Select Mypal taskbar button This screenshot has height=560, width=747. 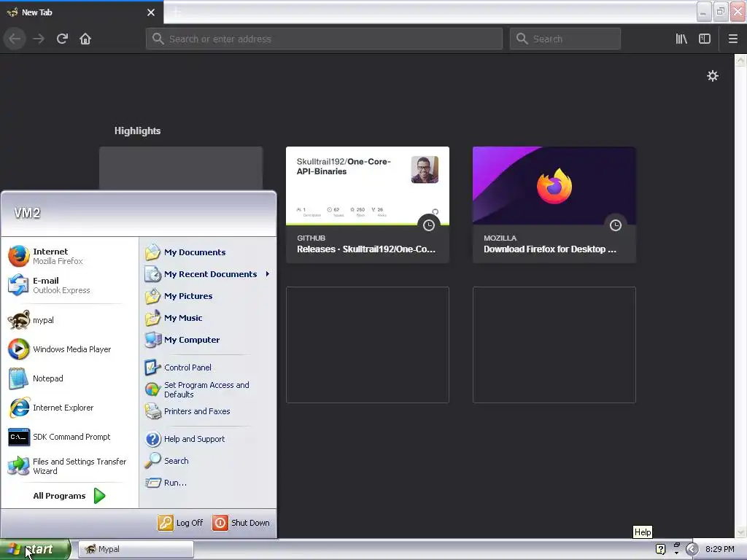pyautogui.click(x=136, y=549)
